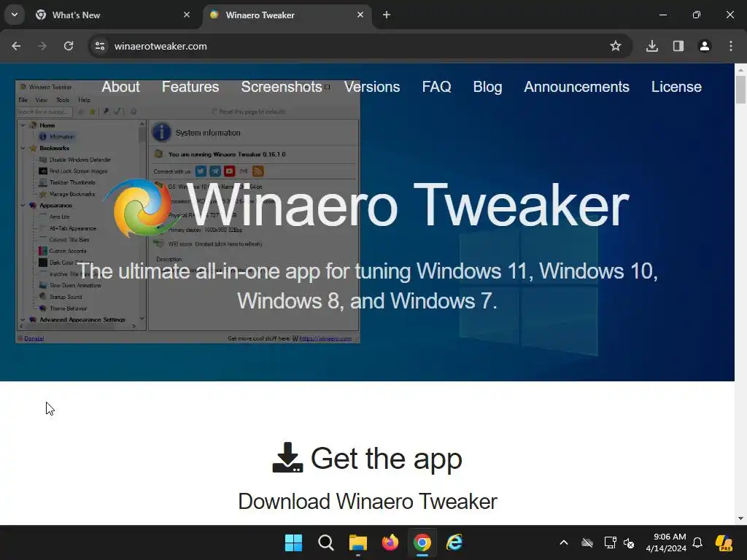The width and height of the screenshot is (747, 560).
Task: Open a new browser tab
Action: 387,15
